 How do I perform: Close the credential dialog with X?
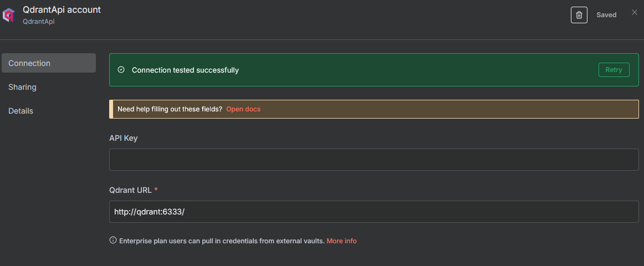click(x=635, y=12)
